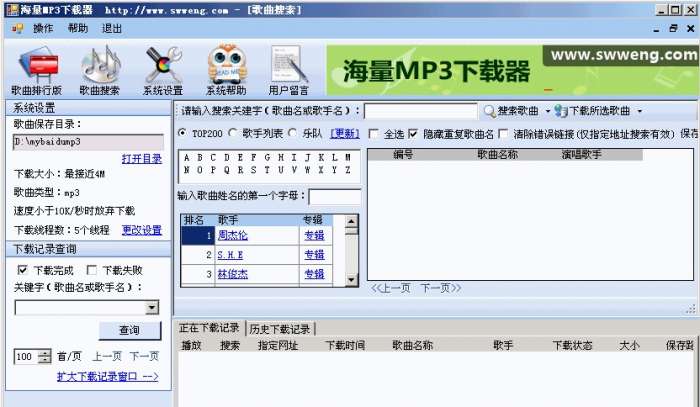Check the 全选 checkbox

[x=374, y=134]
